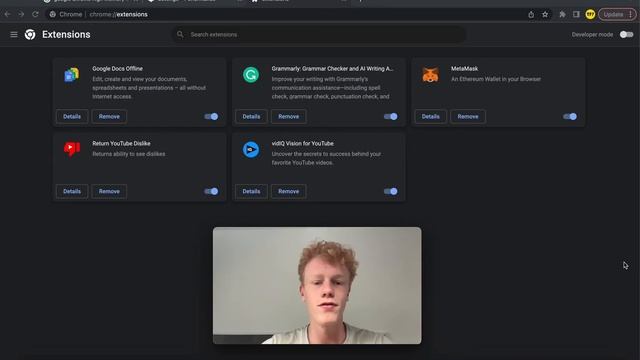Image resolution: width=640 pixels, height=360 pixels.
Task: Remove the MetaMask extension
Action: [x=468, y=117]
